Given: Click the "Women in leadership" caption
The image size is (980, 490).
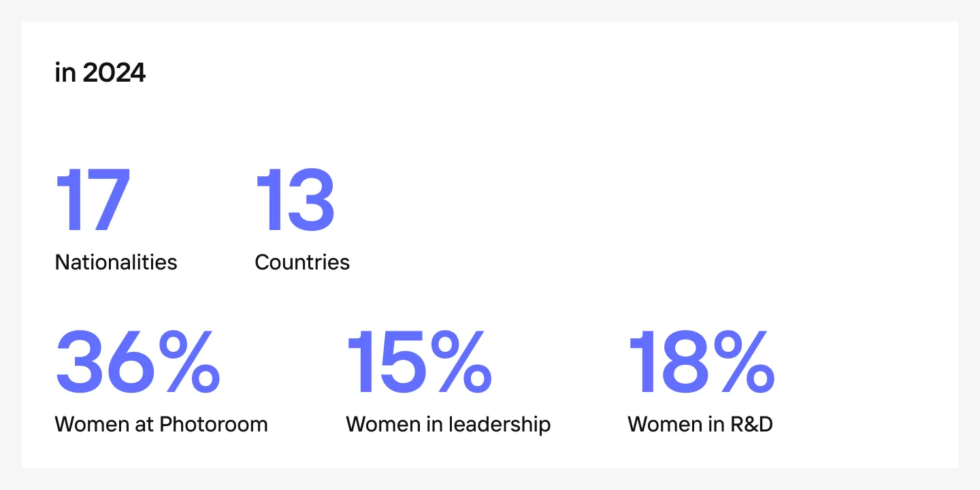Looking at the screenshot, I should click(448, 424).
